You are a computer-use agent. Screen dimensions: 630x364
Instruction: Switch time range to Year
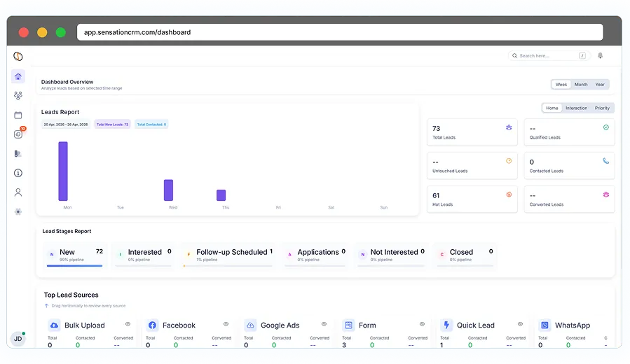(x=600, y=84)
